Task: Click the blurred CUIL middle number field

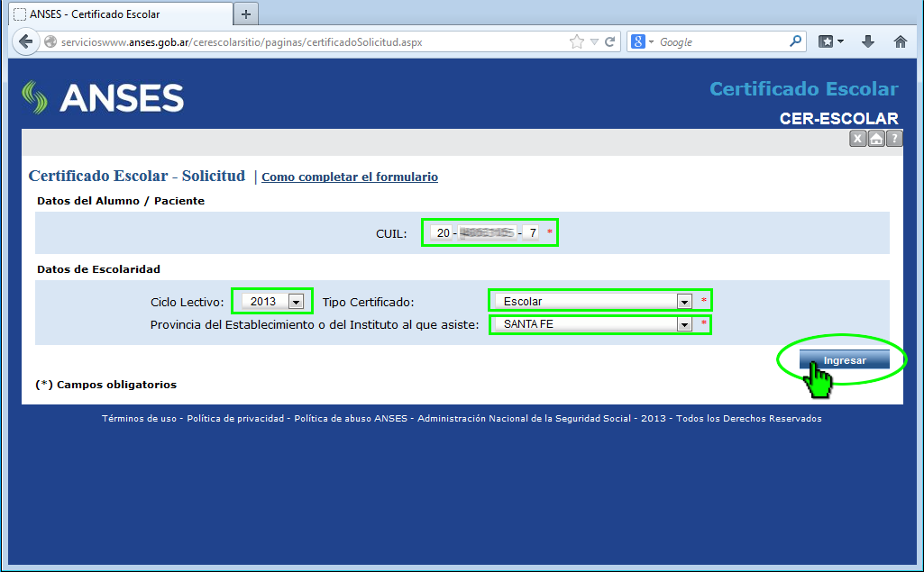Action: (x=487, y=232)
